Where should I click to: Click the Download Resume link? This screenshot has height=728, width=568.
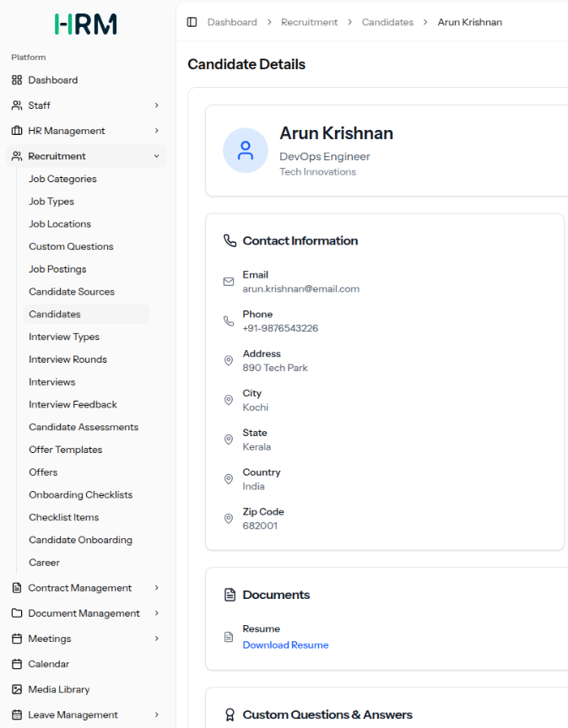(285, 645)
